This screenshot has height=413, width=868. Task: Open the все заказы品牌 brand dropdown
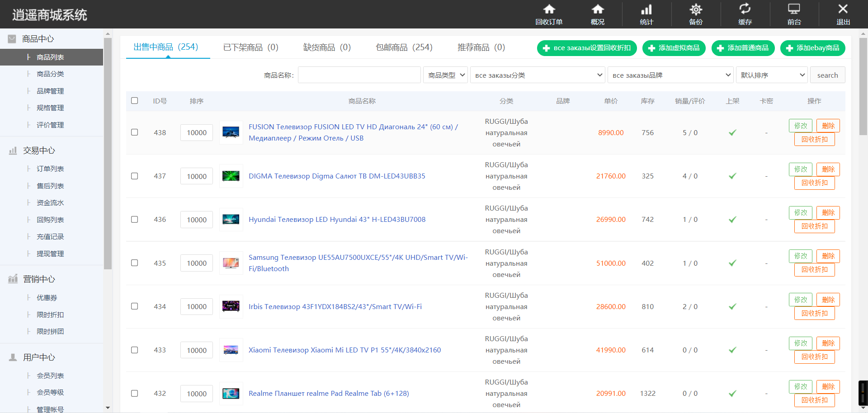pyautogui.click(x=670, y=75)
